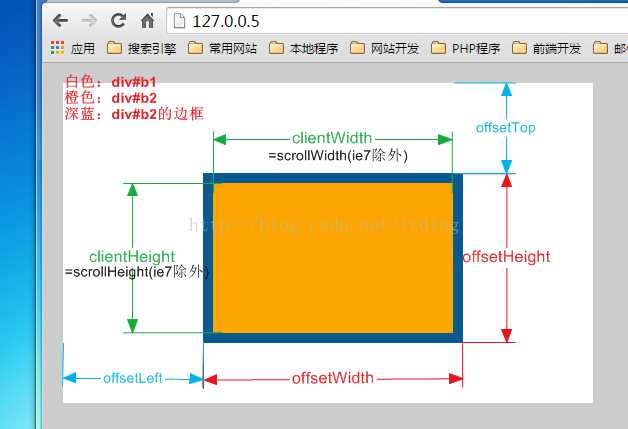Go to the Home page icon
628x429 pixels.
coord(147,20)
